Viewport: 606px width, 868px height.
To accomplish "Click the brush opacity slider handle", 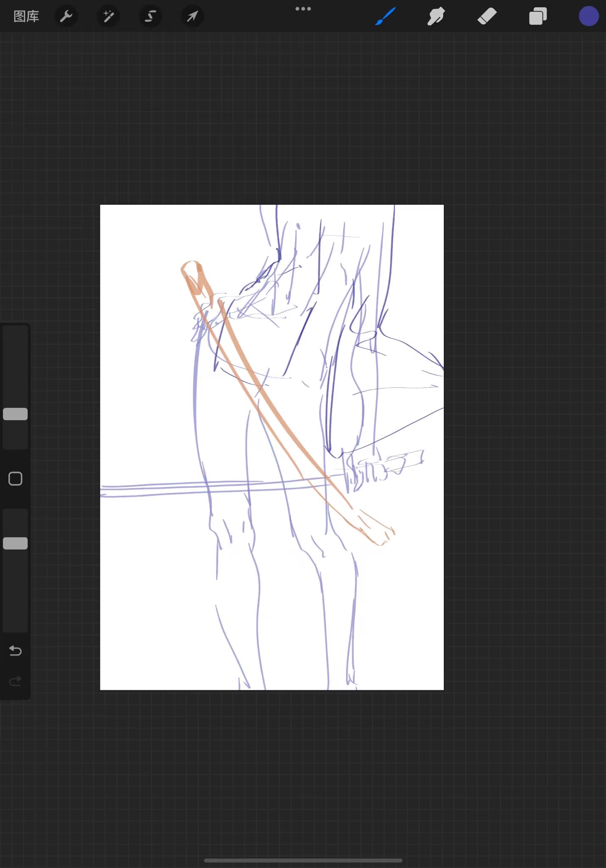I will click(15, 543).
